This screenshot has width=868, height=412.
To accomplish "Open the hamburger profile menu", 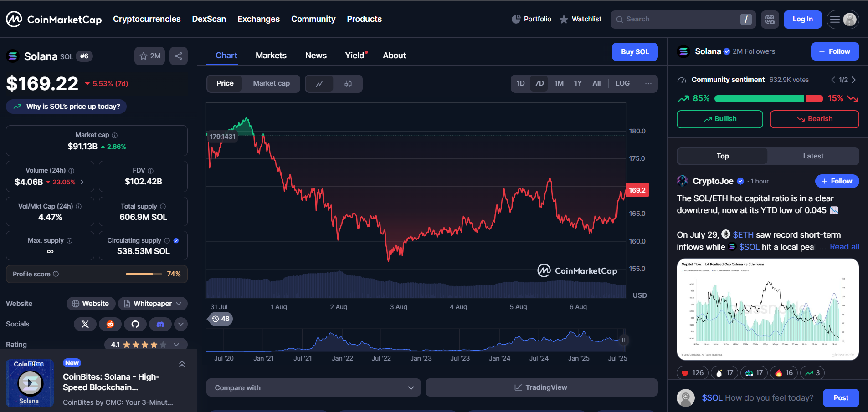I will (x=842, y=19).
